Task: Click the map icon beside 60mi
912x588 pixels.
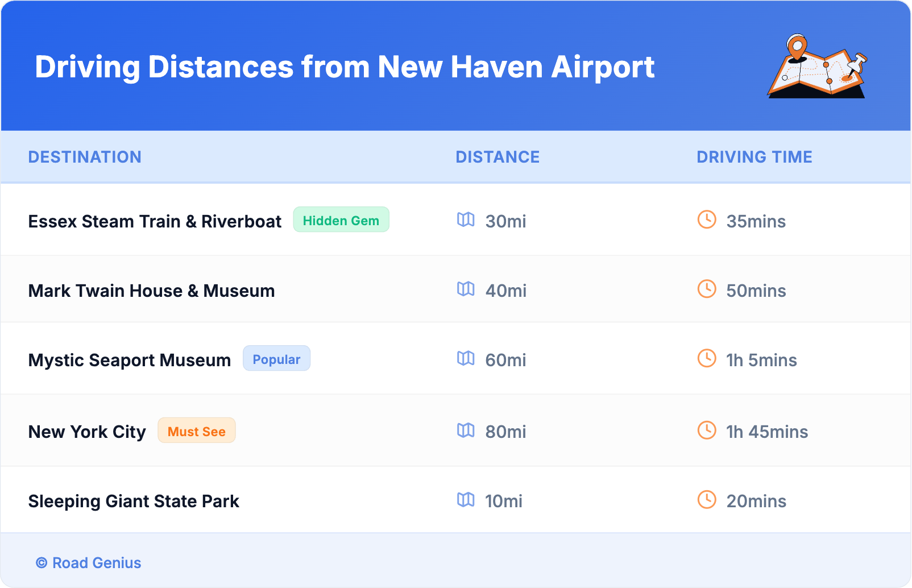Action: 466,358
